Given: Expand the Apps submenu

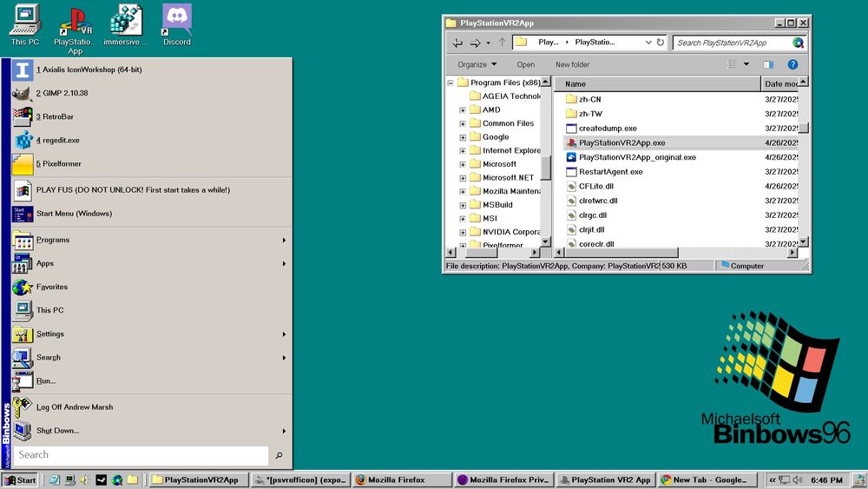Looking at the screenshot, I should point(152,263).
